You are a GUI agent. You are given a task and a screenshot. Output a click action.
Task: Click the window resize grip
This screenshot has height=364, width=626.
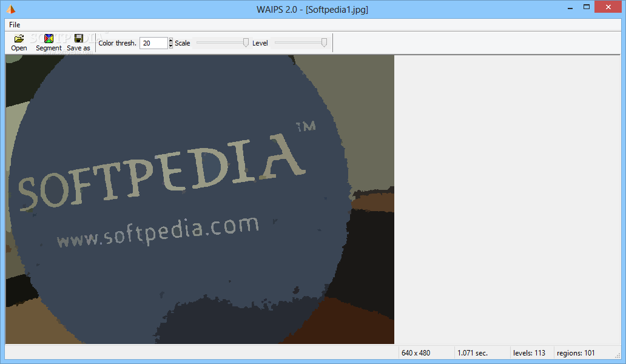click(618, 356)
